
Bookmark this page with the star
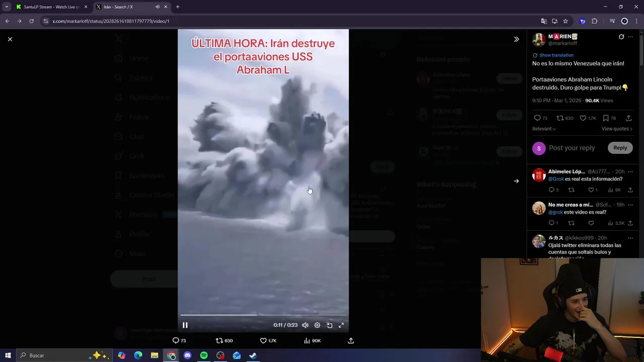point(566,21)
